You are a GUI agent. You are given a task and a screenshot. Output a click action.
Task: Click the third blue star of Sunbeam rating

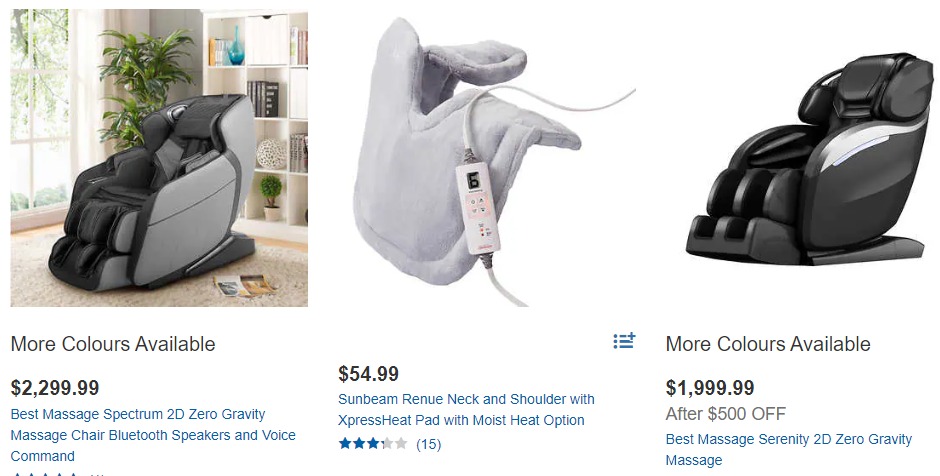click(x=373, y=444)
